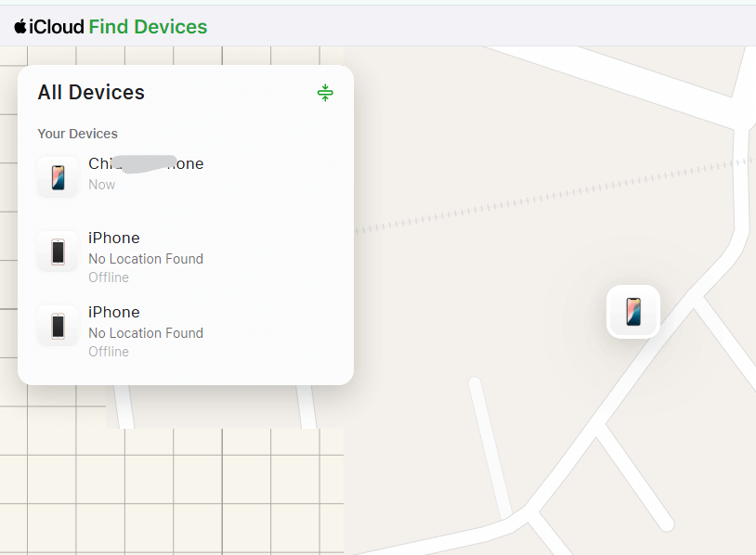The image size is (756, 555).
Task: Select the device name with the redacted label
Action: pos(146,164)
